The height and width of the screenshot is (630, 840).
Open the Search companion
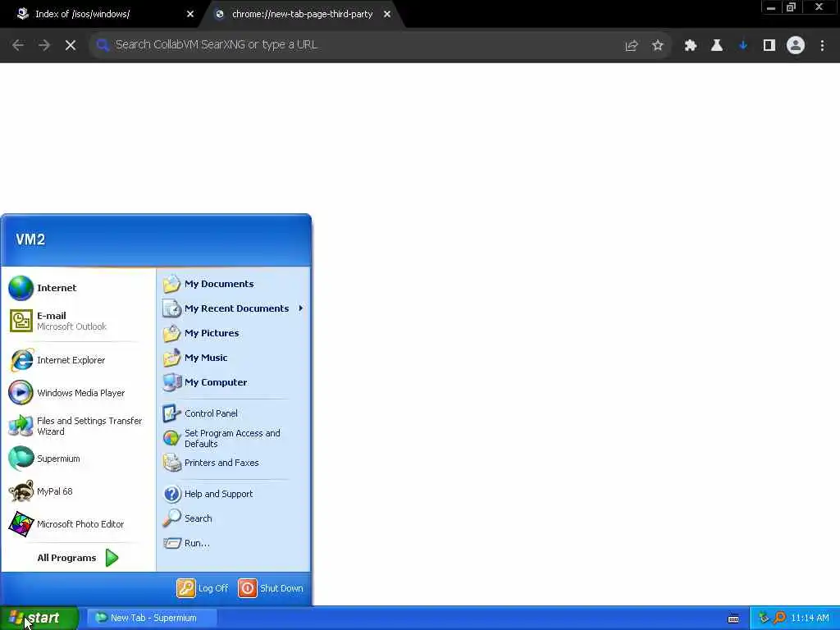click(234, 518)
